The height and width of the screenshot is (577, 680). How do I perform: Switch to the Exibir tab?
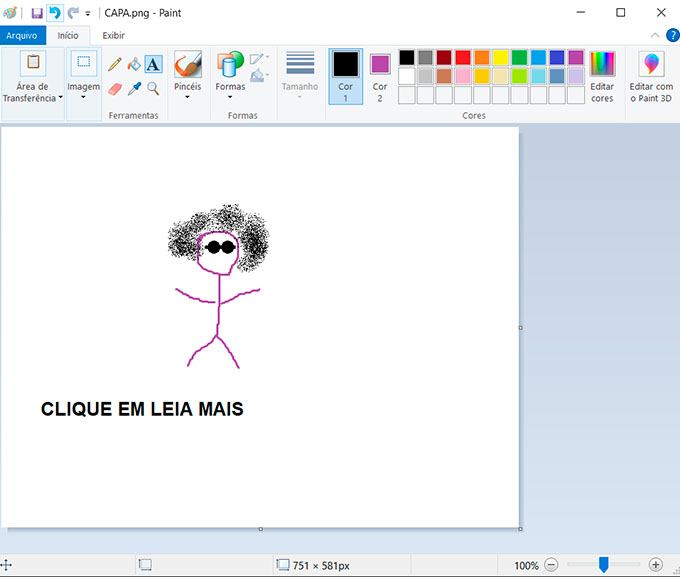[114, 35]
